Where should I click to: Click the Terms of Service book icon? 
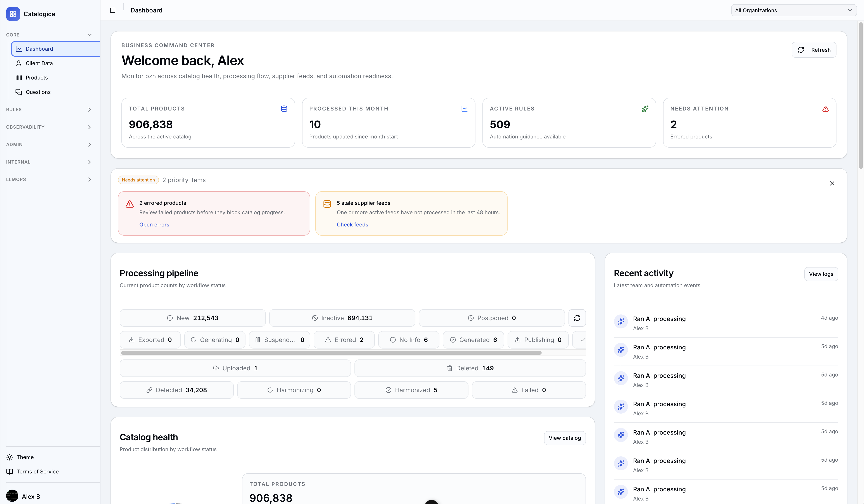click(x=10, y=471)
